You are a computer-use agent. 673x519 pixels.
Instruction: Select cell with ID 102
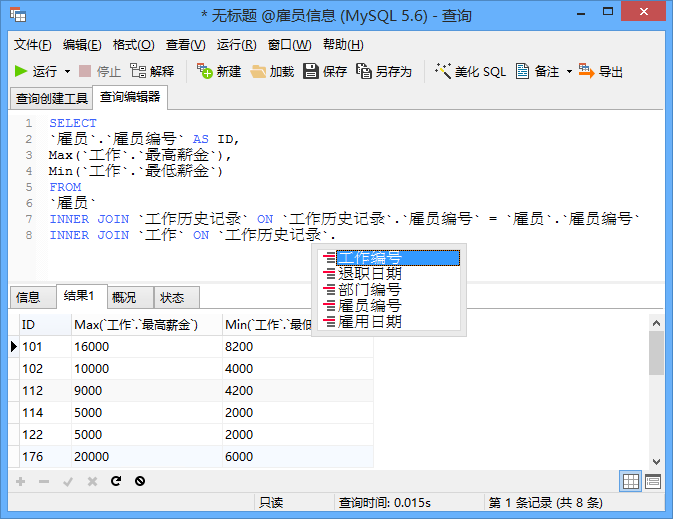45,368
